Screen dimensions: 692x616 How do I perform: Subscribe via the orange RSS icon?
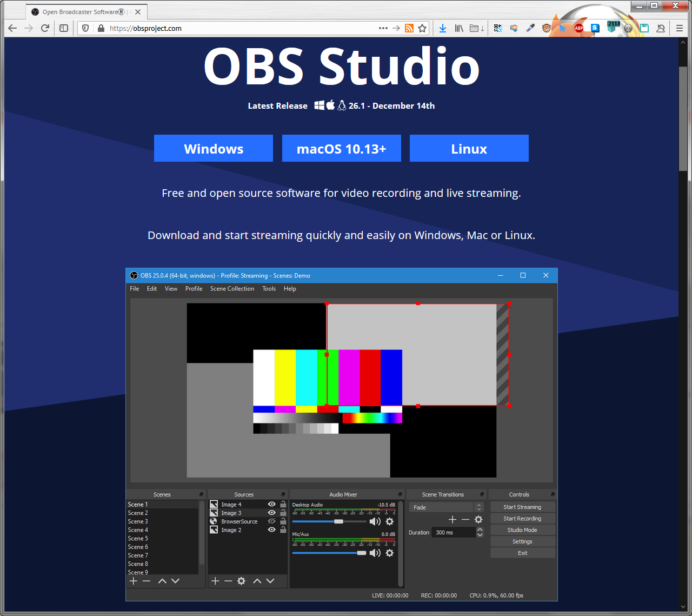(x=409, y=28)
